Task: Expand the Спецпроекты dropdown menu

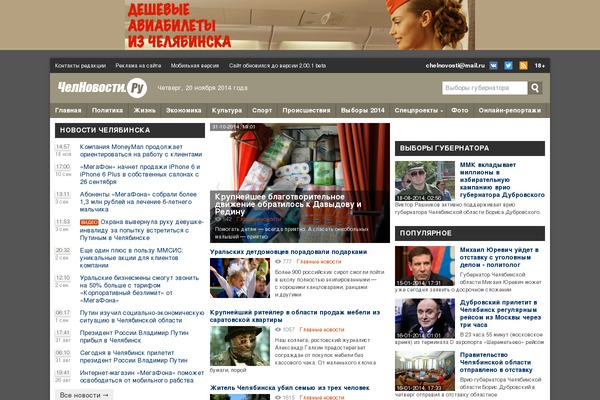Action: coord(419,111)
